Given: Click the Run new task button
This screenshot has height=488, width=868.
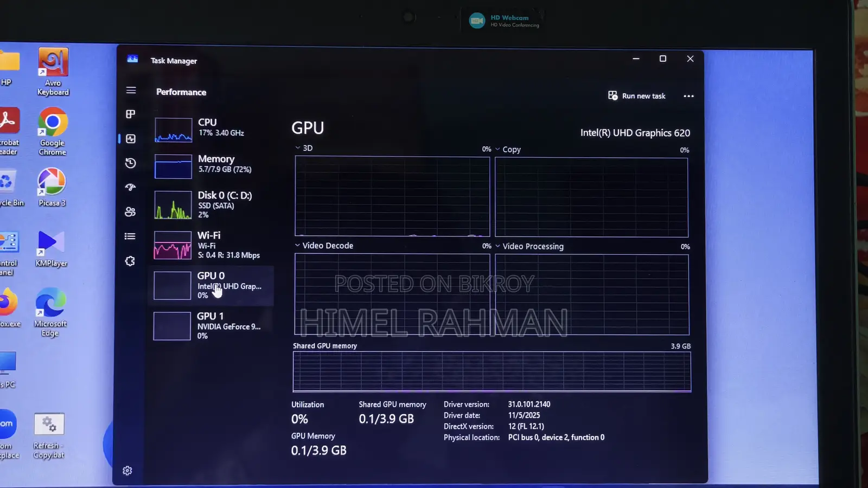Looking at the screenshot, I should [x=637, y=96].
